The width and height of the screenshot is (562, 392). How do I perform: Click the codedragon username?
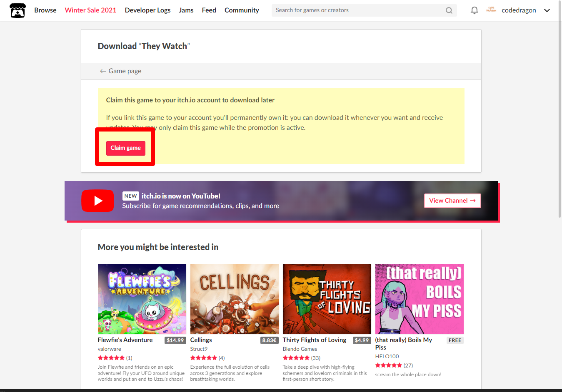pyautogui.click(x=519, y=10)
